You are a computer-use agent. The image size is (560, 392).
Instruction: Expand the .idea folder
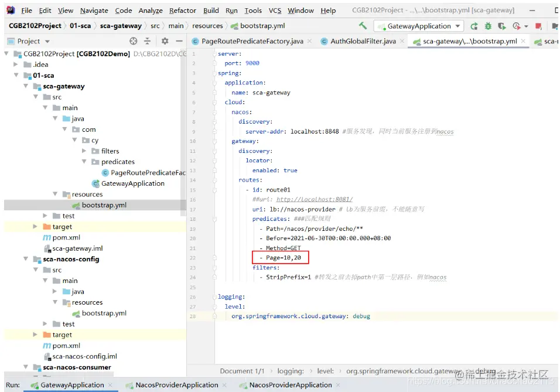pos(16,64)
